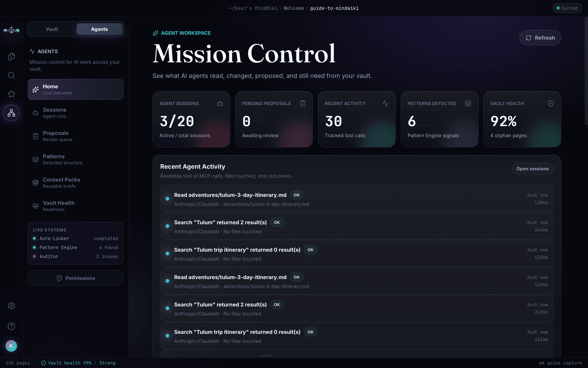
Task: Open Sessions Agent runs nav item
Action: coord(76,113)
